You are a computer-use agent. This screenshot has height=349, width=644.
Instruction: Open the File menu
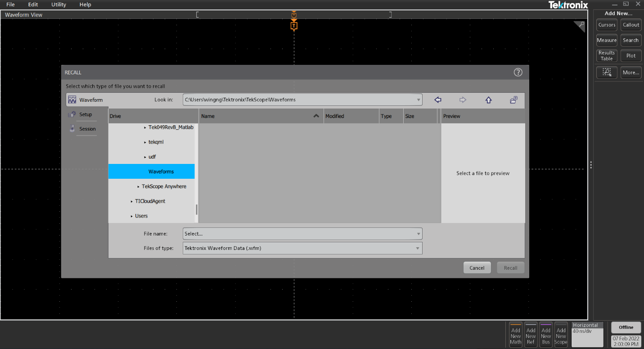tap(10, 5)
